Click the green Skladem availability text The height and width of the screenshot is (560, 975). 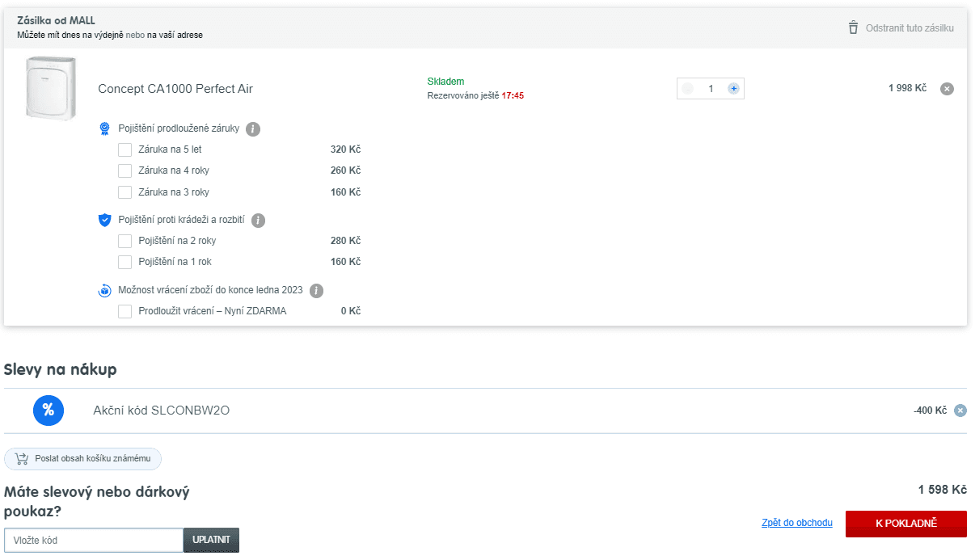[445, 82]
